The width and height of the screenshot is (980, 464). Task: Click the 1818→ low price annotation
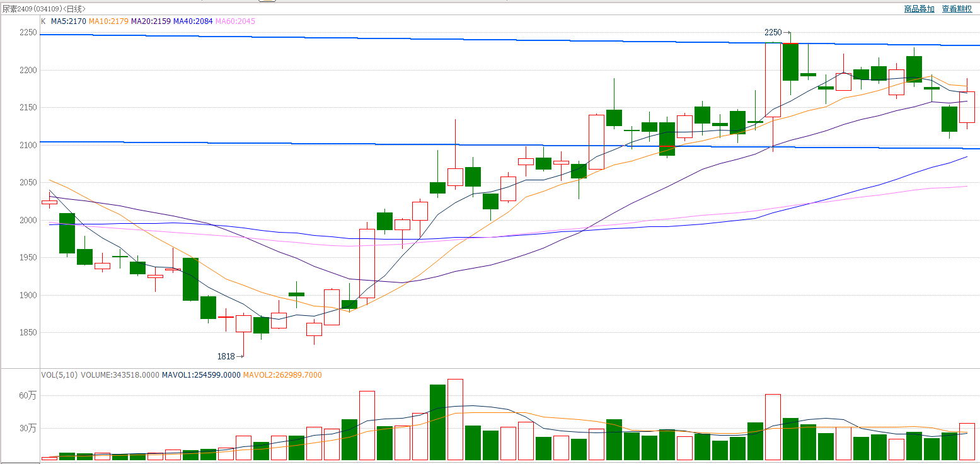(230, 356)
